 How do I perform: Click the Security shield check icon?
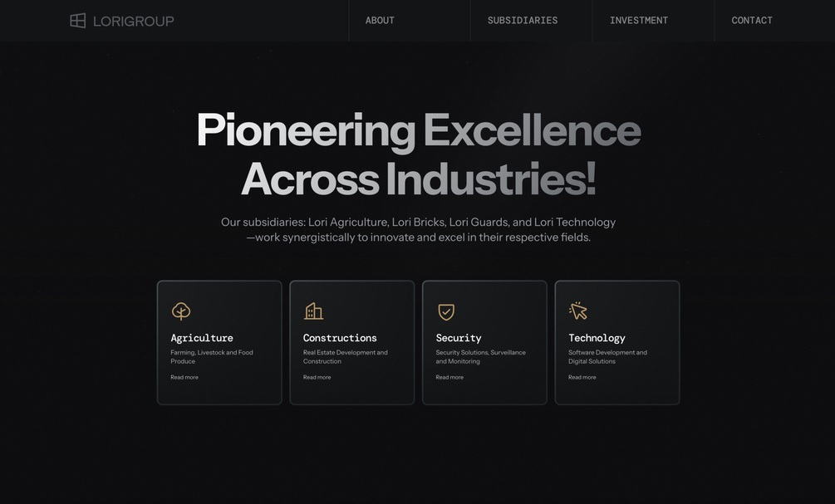(446, 312)
